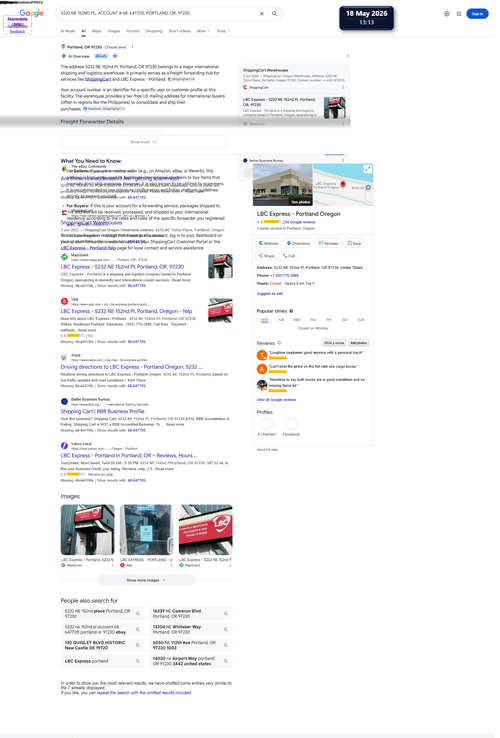Open the Yelp LBC Express result title
The image size is (500, 738).
click(126, 311)
